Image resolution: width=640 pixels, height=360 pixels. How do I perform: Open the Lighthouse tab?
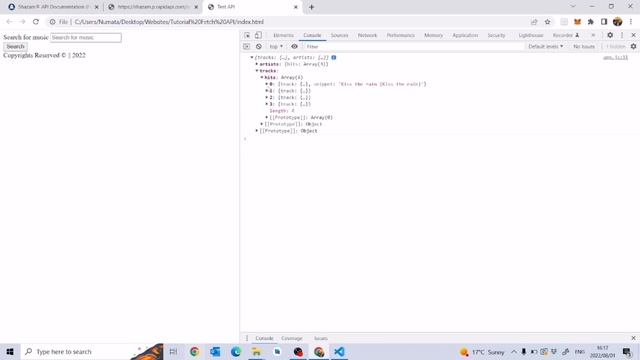pyautogui.click(x=531, y=36)
